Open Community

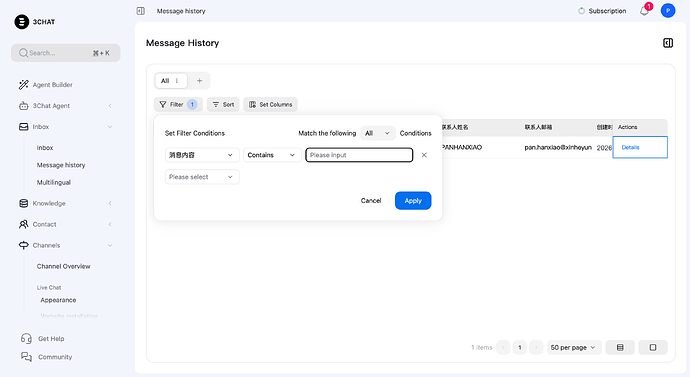pos(55,357)
